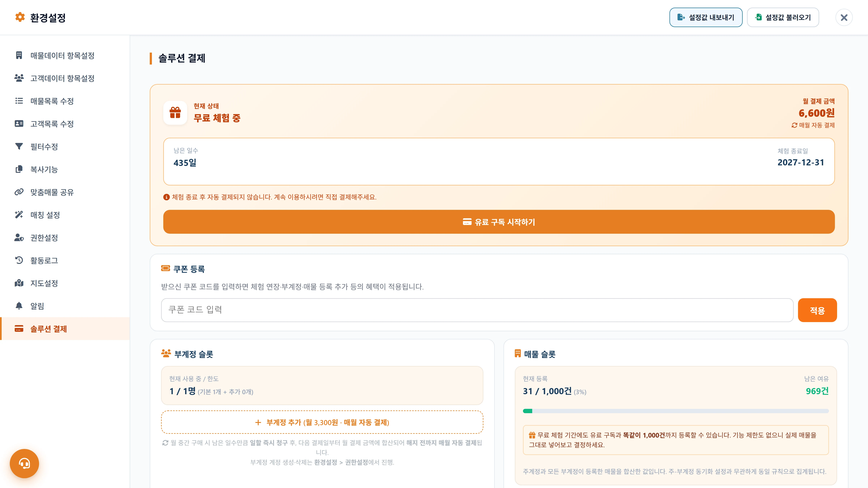Click the 매물 슬롯 usage progress bar

(x=676, y=410)
